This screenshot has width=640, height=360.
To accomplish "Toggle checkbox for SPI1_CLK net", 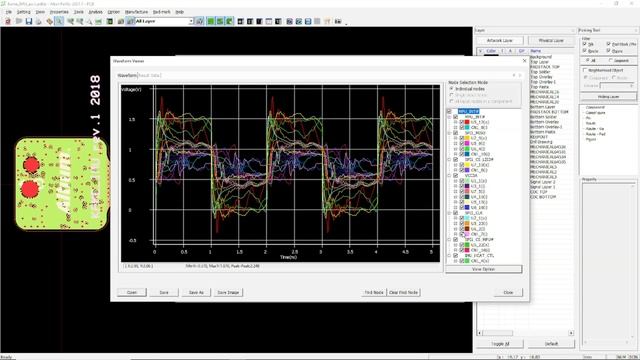I will click(x=456, y=213).
